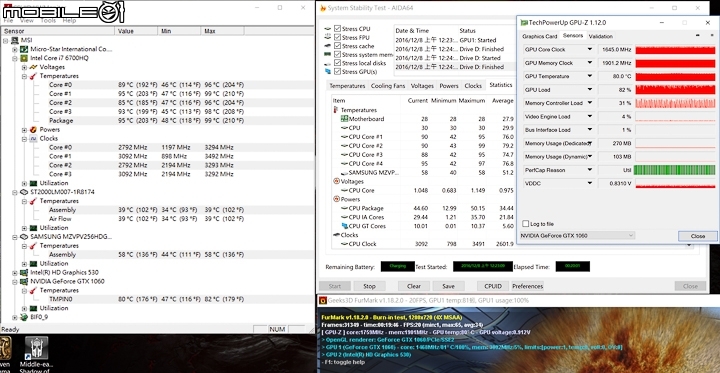The image size is (720, 373).
Task: Click the NVIDIA GeForce GTX 1060 card icon in HWMonitor
Action: click(x=23, y=281)
